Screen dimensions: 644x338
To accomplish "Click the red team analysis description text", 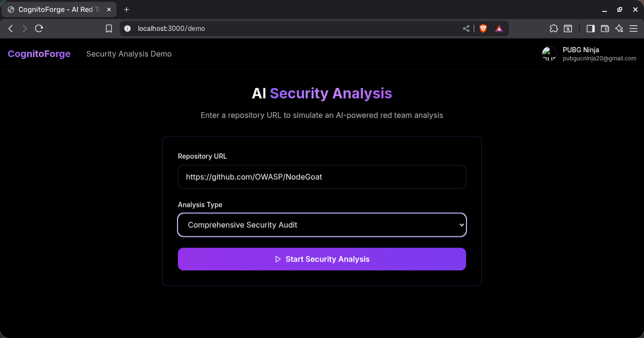I will [322, 115].
